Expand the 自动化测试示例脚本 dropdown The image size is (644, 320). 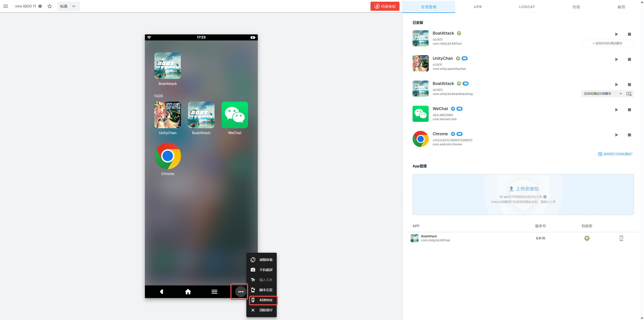602,94
